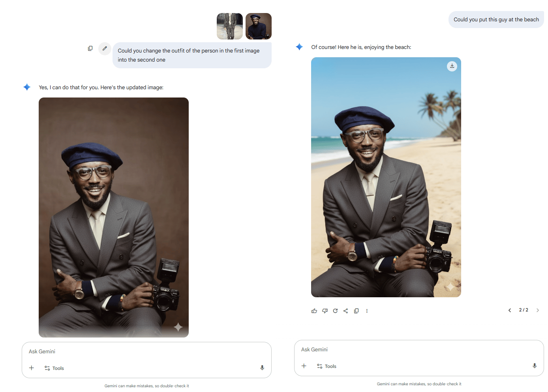Open the generated studio portrait image
Image resolution: width=548 pixels, height=392 pixels.
click(114, 218)
